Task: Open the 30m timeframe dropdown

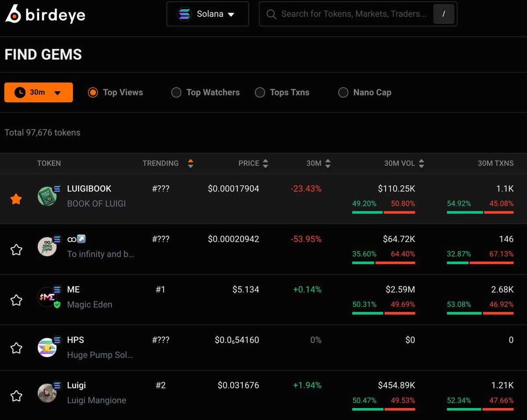Action: 39,93
